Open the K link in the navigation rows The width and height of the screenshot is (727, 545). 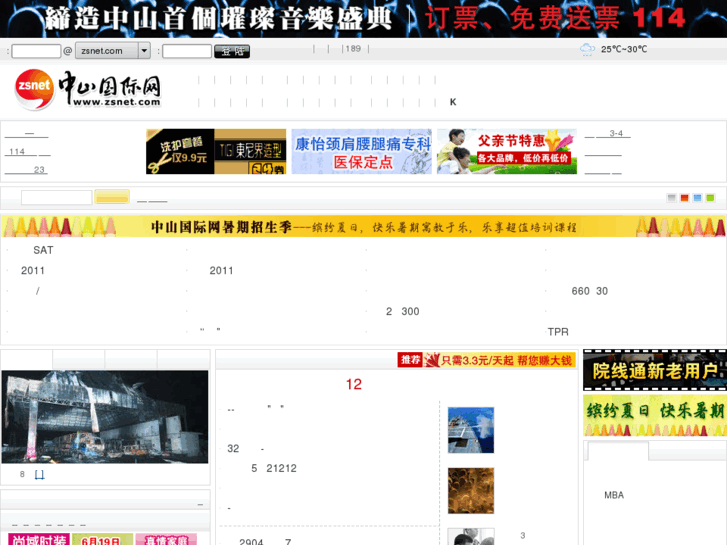click(x=453, y=102)
